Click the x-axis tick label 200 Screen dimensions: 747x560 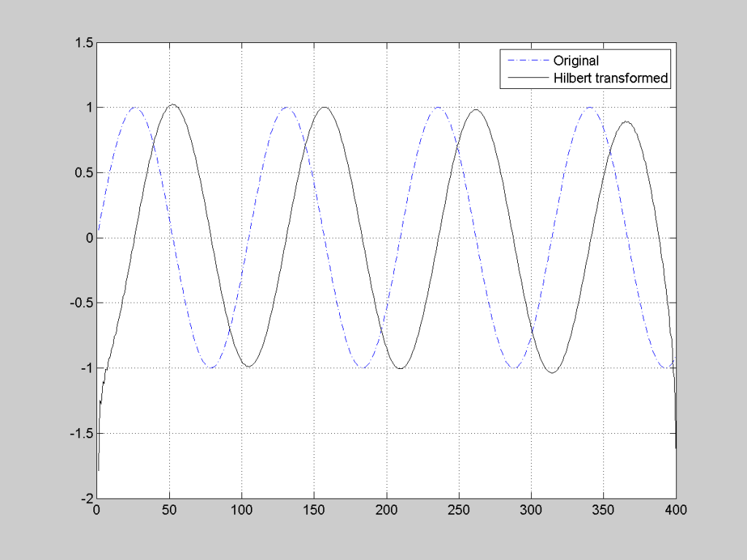click(x=387, y=510)
